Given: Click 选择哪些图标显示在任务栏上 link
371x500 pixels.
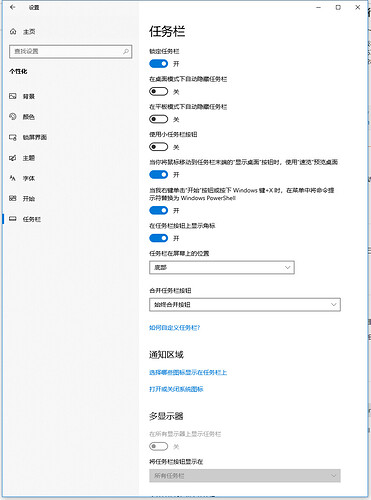Looking at the screenshot, I should 188,372.
